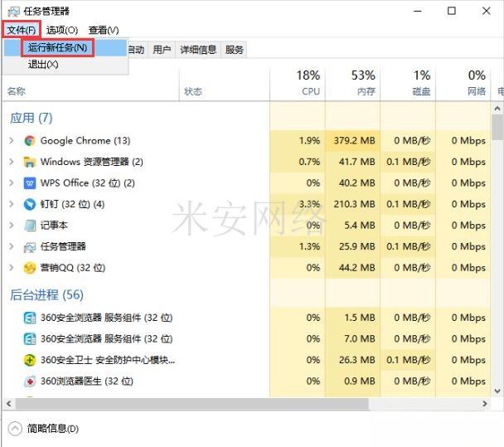Click the Task Manager title bar icon
This screenshot has height=447, width=504.
tap(13, 12)
